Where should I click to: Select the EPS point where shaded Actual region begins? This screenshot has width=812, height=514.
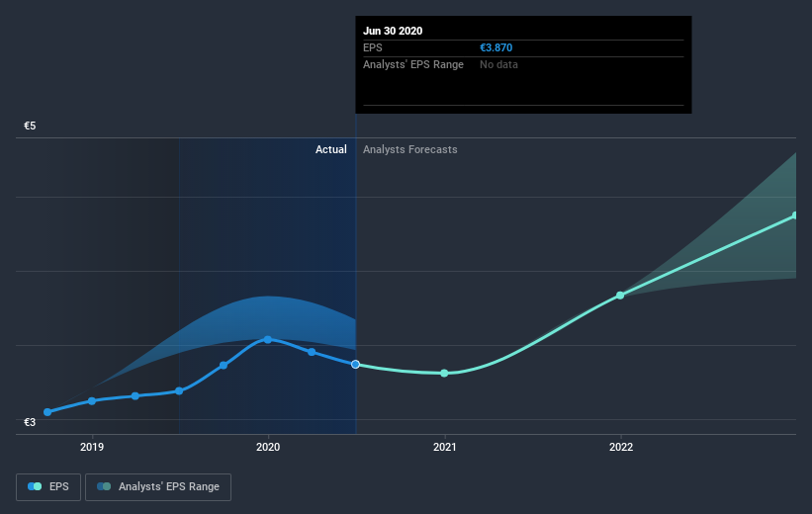(179, 390)
